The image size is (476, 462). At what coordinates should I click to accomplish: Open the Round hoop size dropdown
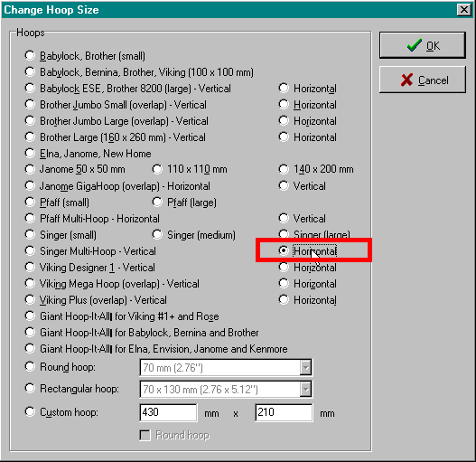coord(305,368)
